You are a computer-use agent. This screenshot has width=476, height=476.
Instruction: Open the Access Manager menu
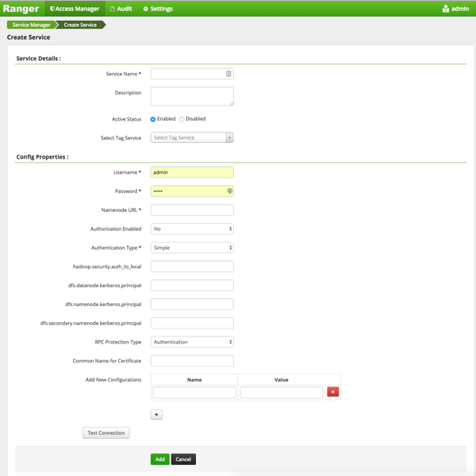[x=75, y=9]
